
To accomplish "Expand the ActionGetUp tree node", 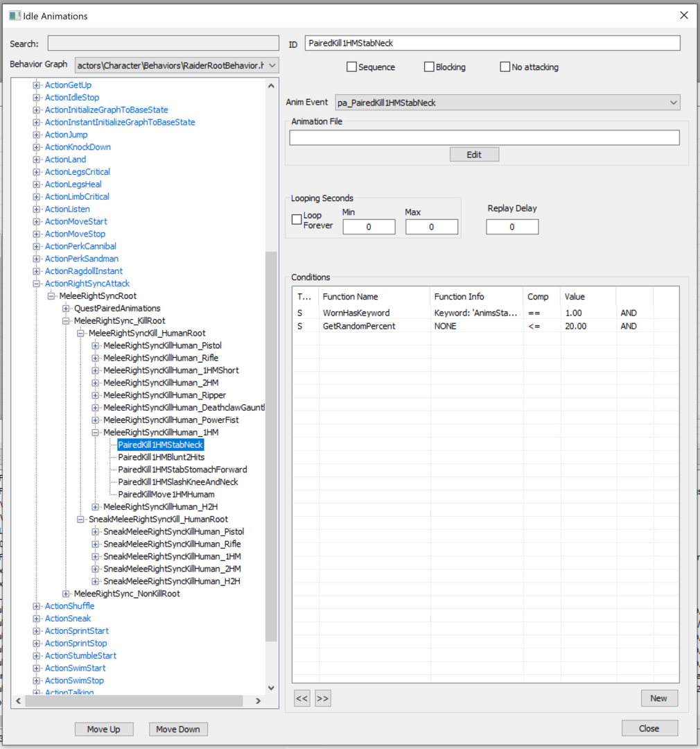I will (x=36, y=85).
